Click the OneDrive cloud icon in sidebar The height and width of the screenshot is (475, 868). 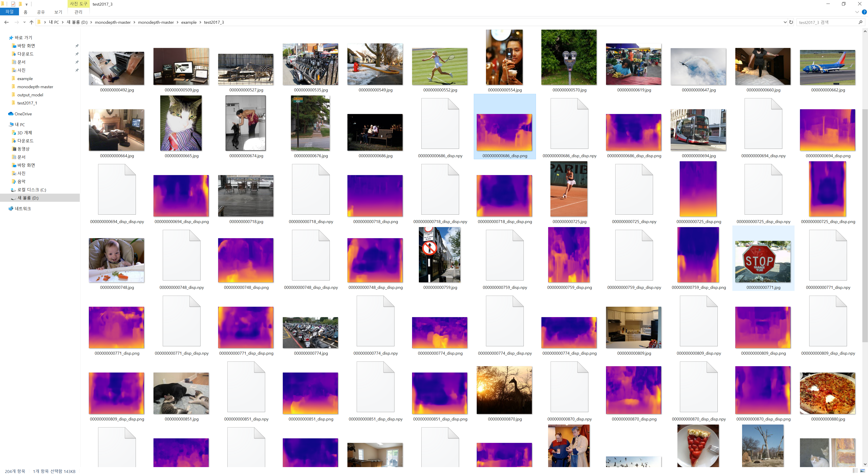pos(11,114)
